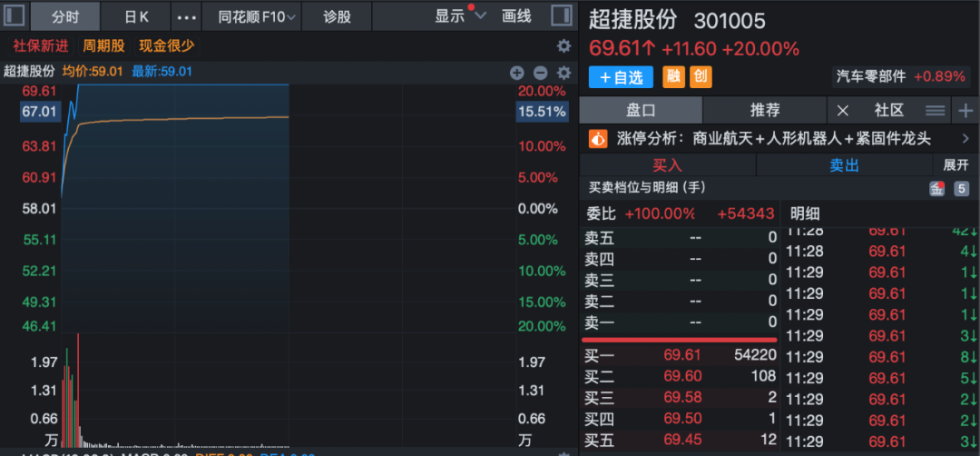Open the three-dot more periods menu
Screen dimensions: 980x456
[x=186, y=16]
